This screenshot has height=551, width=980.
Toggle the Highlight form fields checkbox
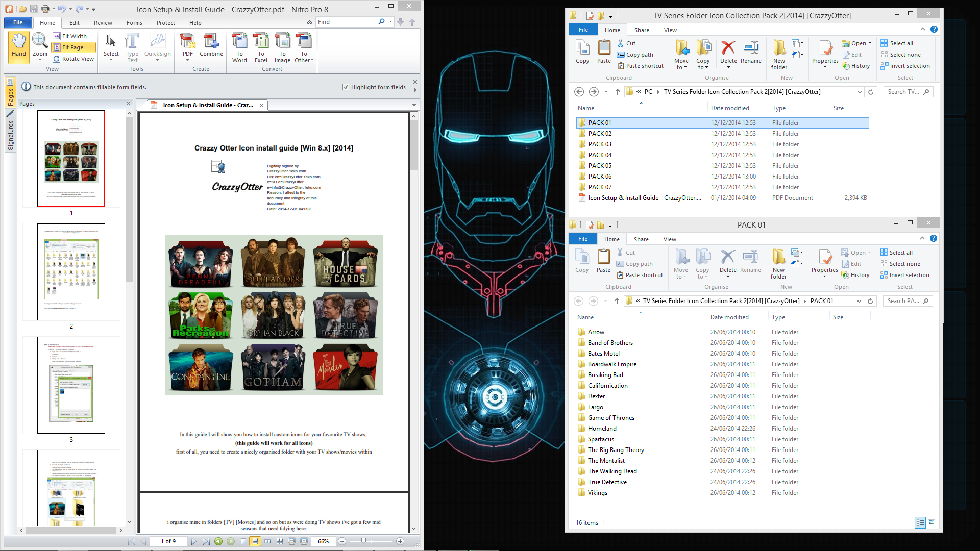tap(346, 87)
